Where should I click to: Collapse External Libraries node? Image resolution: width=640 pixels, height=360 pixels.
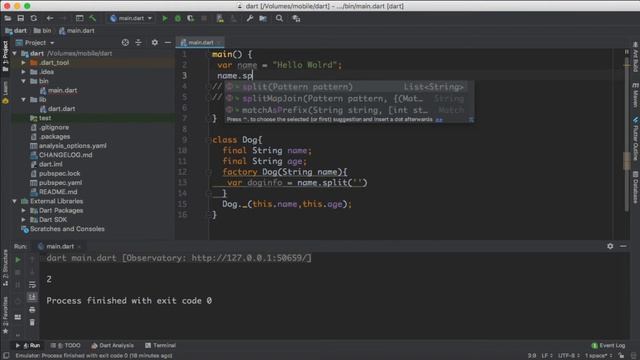[x=15, y=201]
